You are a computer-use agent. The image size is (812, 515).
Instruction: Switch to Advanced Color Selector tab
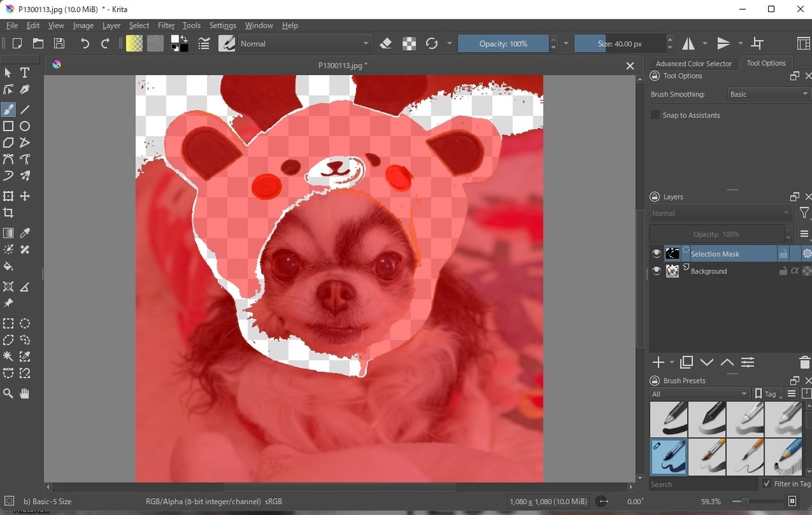(x=694, y=64)
